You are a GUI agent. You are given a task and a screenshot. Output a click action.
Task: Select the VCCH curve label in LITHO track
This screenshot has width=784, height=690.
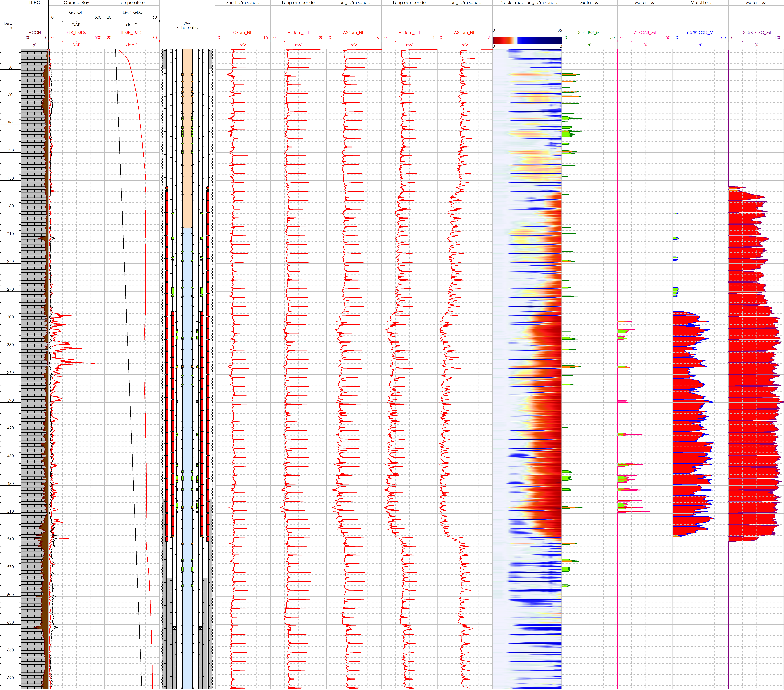point(35,33)
